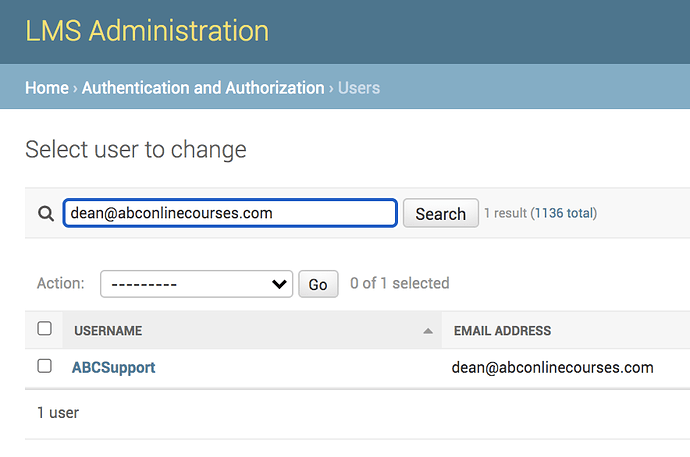This screenshot has height=457, width=690.
Task: Click the 1136 total link
Action: tap(563, 213)
